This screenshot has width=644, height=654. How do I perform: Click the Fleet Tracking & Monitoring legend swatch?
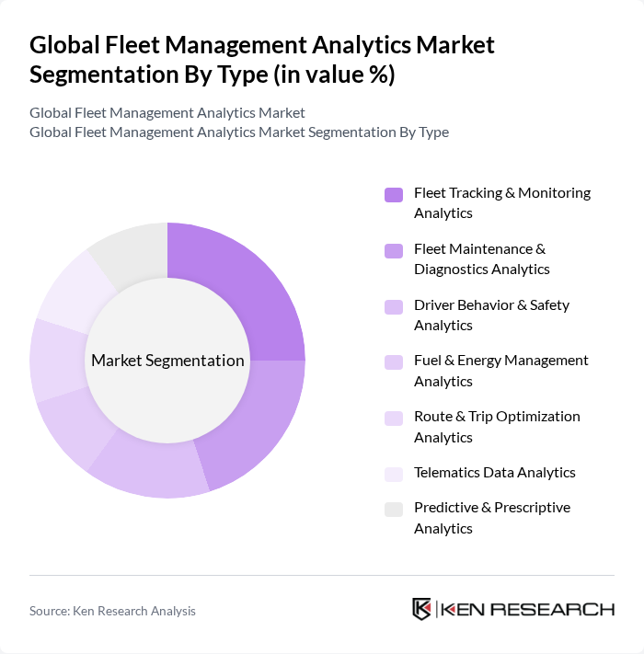pyautogui.click(x=394, y=194)
